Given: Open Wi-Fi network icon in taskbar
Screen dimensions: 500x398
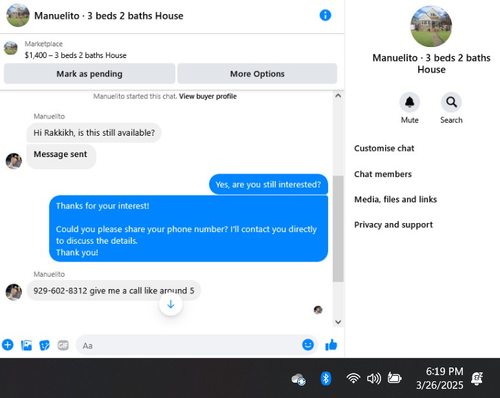Looking at the screenshot, I should coord(353,378).
